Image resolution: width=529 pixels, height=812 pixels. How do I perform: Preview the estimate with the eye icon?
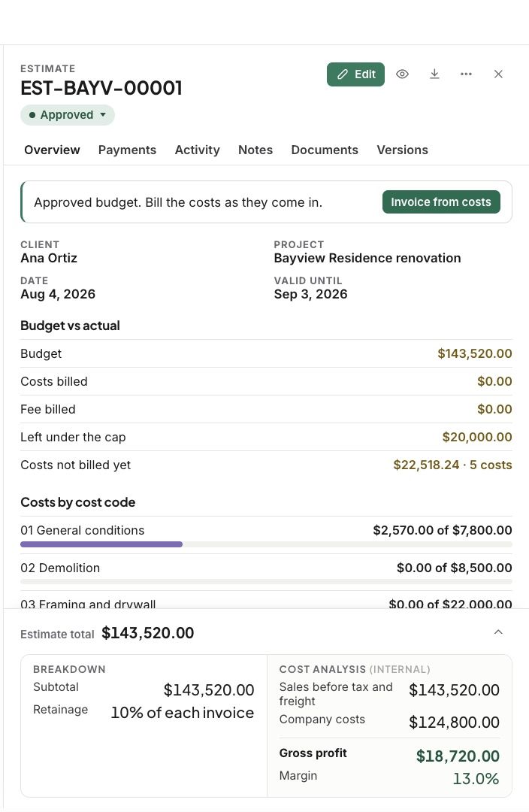[402, 74]
